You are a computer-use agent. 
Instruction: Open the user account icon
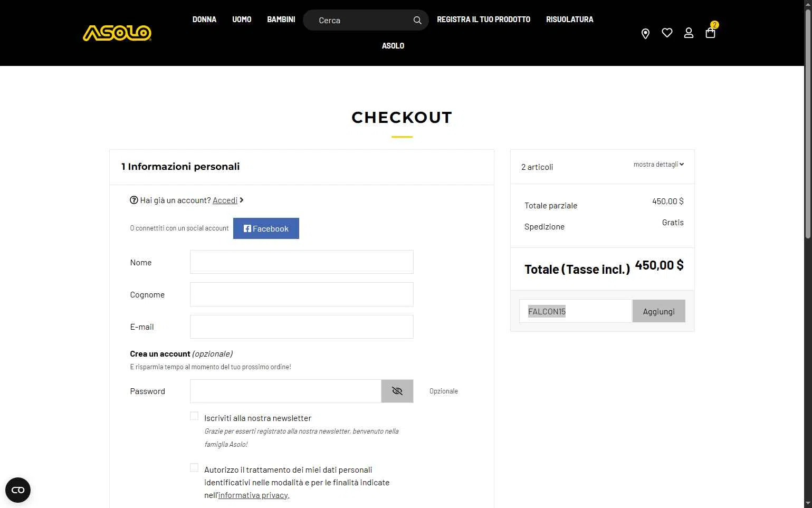(x=689, y=33)
